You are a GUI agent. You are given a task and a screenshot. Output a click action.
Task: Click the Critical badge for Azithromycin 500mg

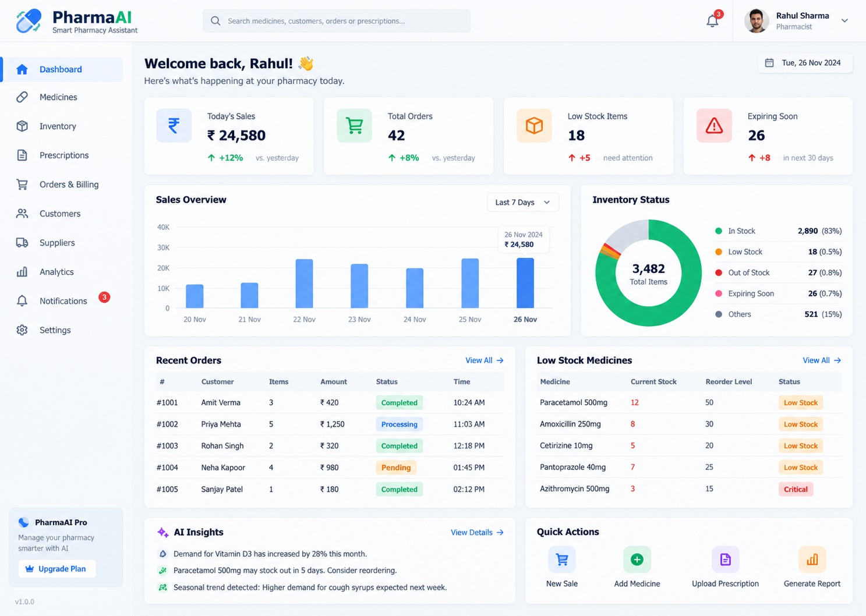coord(796,489)
